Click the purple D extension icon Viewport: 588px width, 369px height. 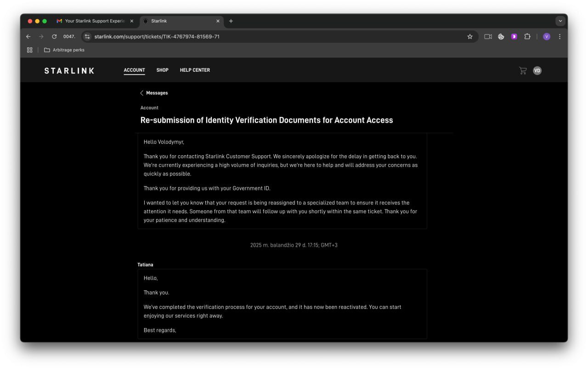click(514, 37)
